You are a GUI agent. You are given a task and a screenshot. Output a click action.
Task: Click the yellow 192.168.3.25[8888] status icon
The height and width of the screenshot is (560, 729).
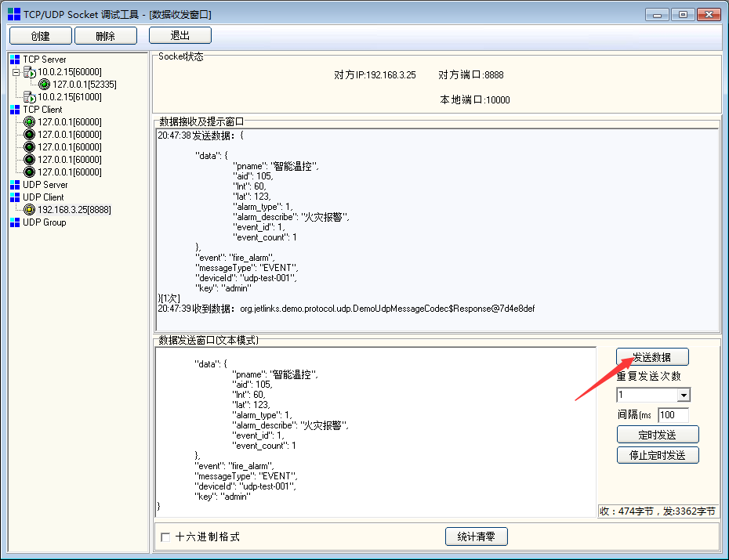point(30,210)
